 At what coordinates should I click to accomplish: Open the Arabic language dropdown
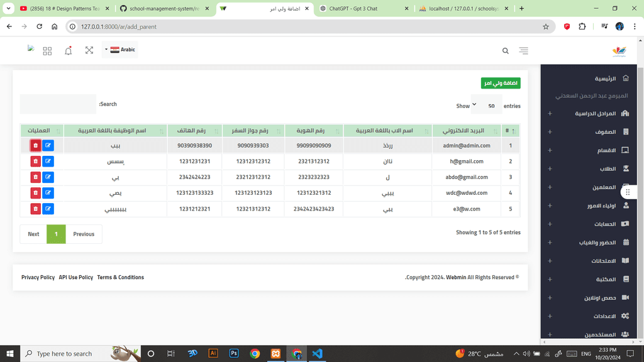[120, 50]
